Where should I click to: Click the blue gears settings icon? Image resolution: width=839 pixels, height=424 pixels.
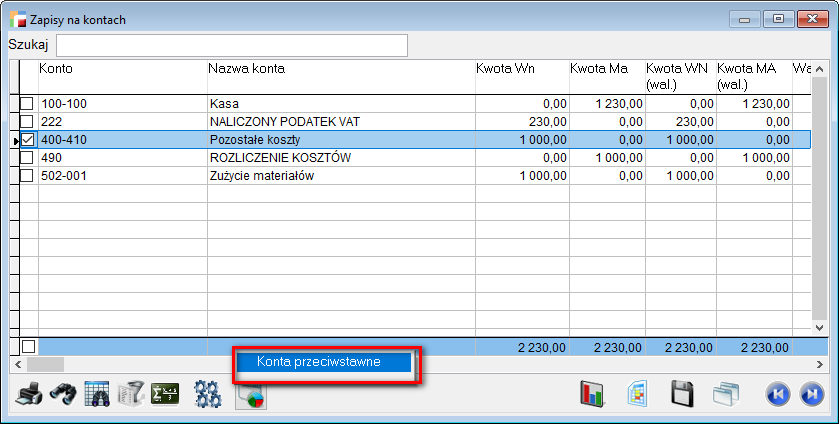(207, 394)
